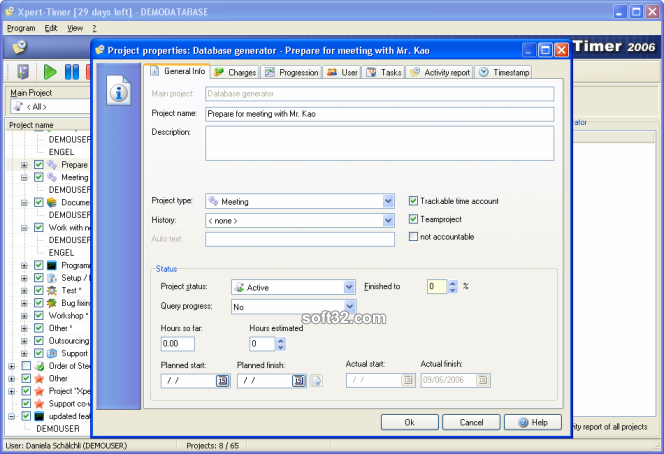Viewport: 664px width, 454px height.
Task: Click the Meeting gears icon in tree
Action: 52,177
